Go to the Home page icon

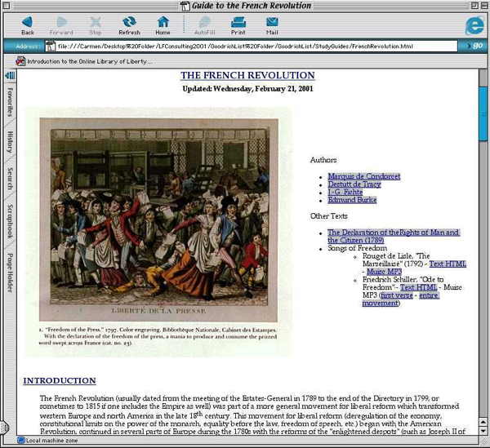(x=163, y=25)
